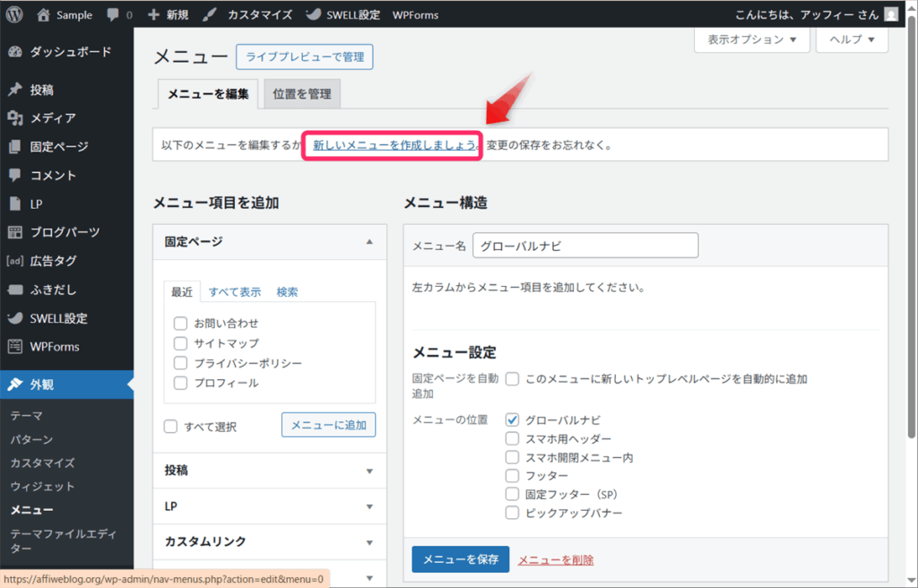Switch to the すべて表示 tab

pyautogui.click(x=235, y=291)
